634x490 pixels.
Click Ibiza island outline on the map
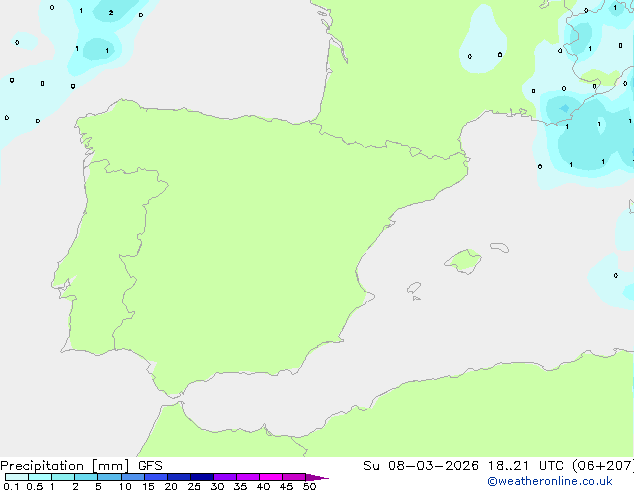click(x=414, y=288)
